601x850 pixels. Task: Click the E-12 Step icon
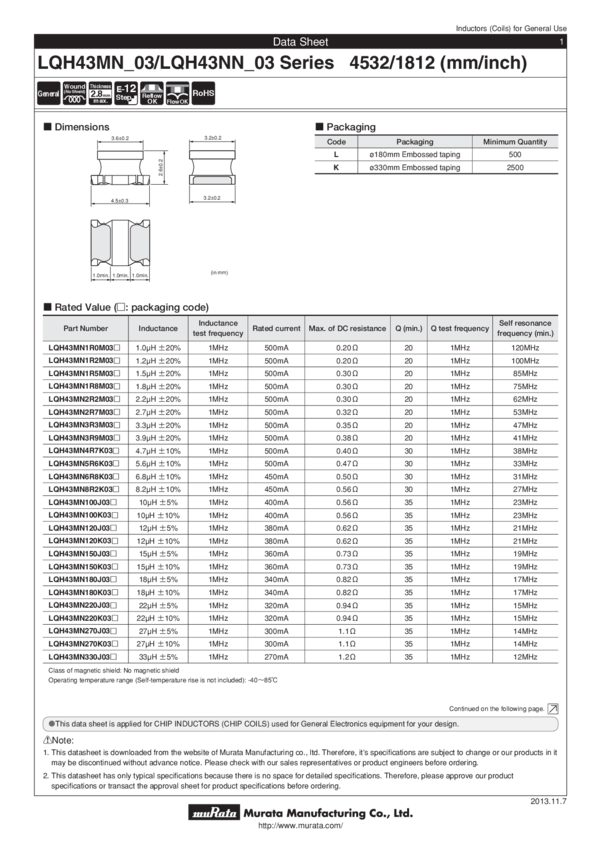(126, 94)
